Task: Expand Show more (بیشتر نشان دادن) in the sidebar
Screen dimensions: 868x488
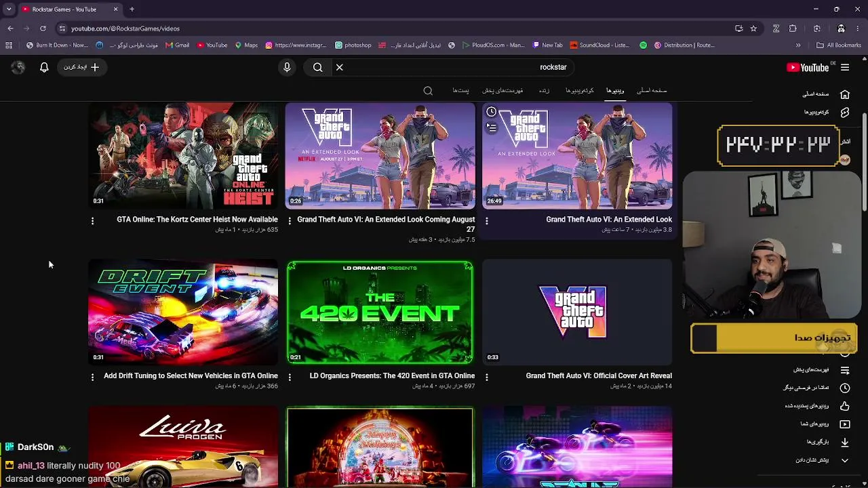Action: 822,460
